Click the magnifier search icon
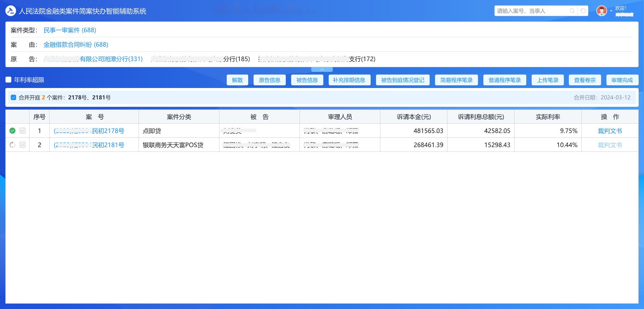644x309 pixels. [x=572, y=11]
